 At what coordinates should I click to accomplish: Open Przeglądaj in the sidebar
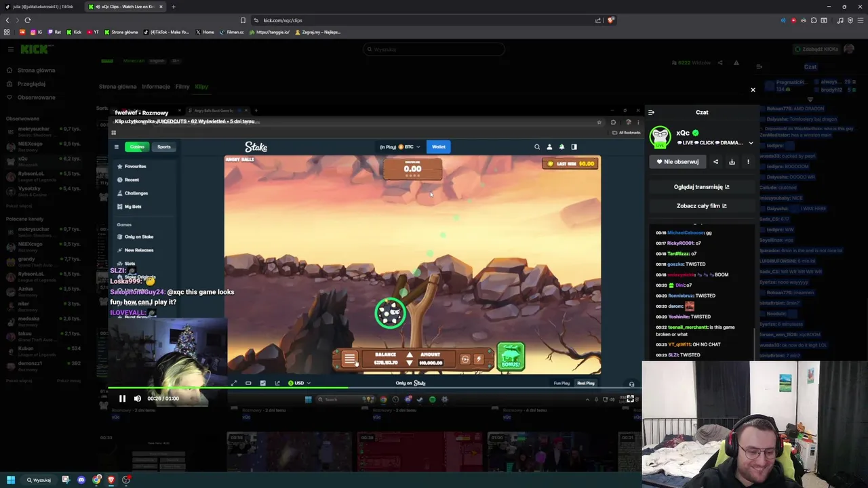coord(26,84)
